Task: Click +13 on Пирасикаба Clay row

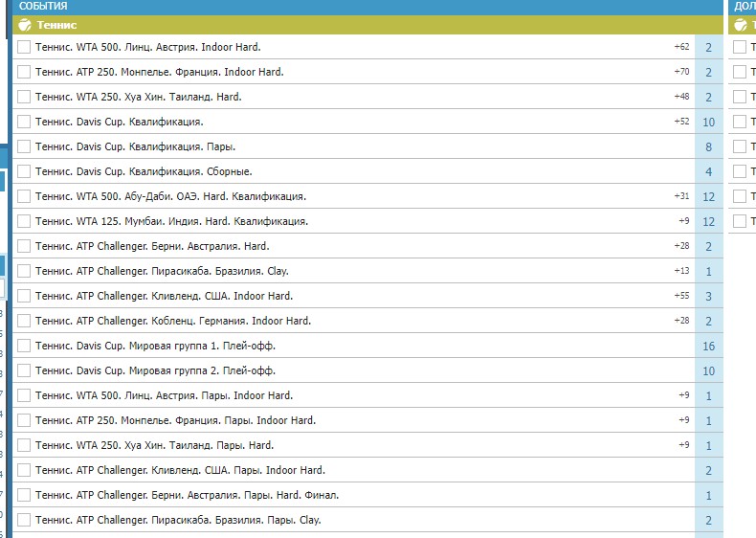Action: [681, 271]
